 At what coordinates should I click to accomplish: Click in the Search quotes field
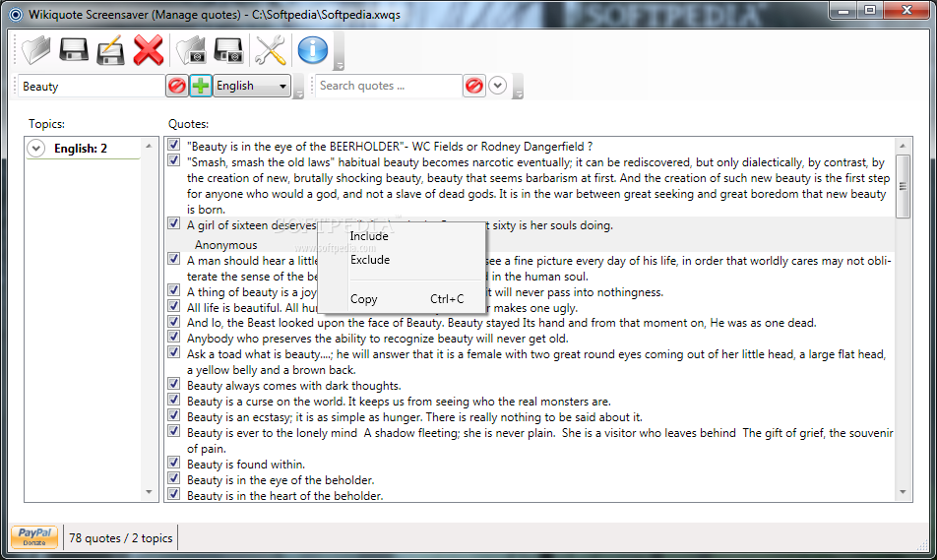pos(389,86)
